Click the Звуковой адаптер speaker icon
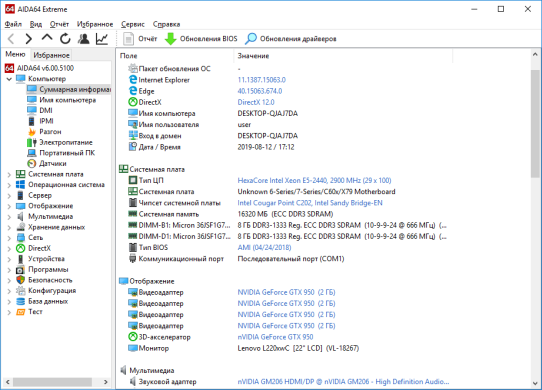 (x=133, y=382)
